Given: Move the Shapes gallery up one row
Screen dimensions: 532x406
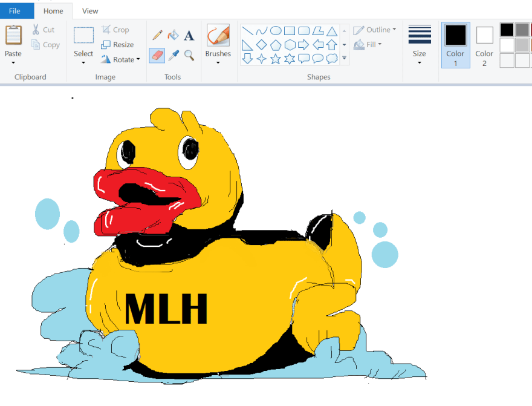Looking at the screenshot, I should pyautogui.click(x=345, y=31).
